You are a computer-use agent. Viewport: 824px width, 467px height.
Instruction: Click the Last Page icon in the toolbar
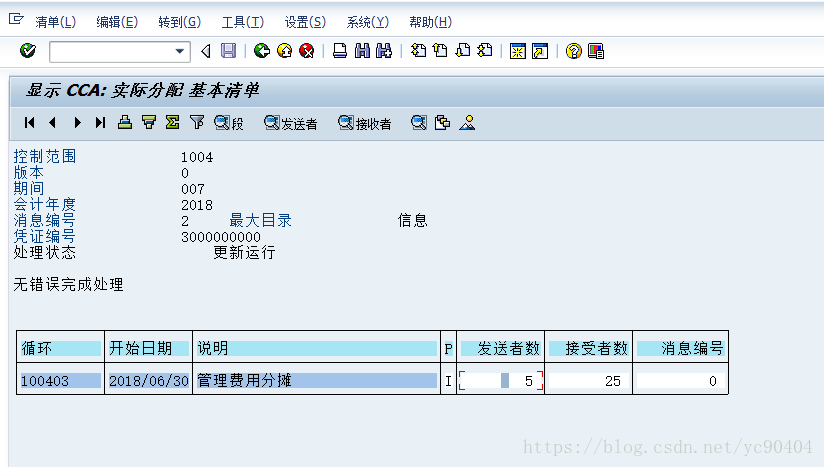485,51
